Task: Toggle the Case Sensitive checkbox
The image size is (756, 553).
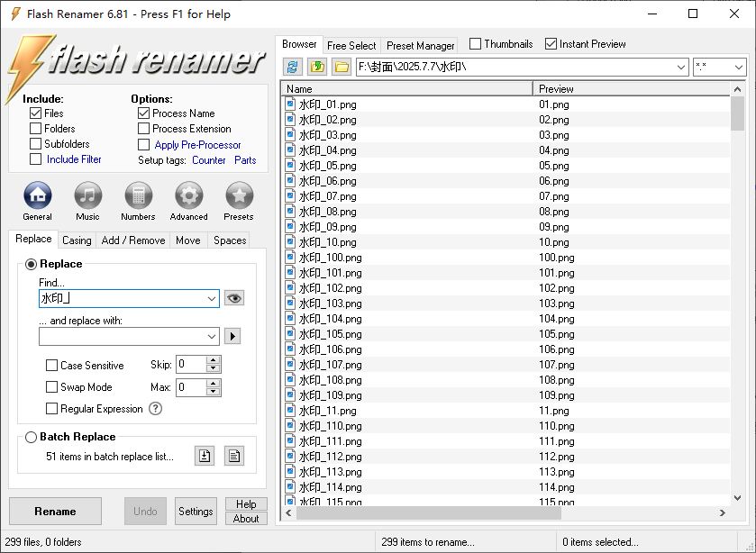Action: click(x=52, y=366)
